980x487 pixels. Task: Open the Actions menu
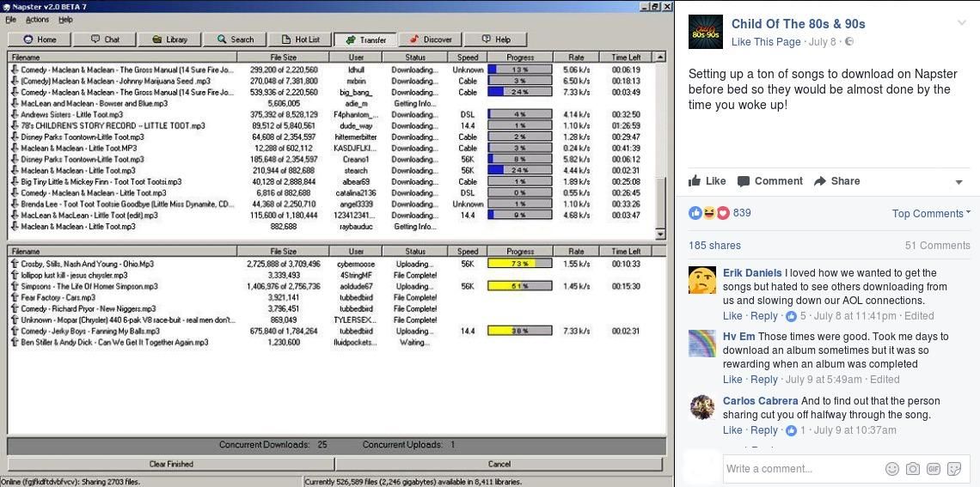pyautogui.click(x=37, y=20)
